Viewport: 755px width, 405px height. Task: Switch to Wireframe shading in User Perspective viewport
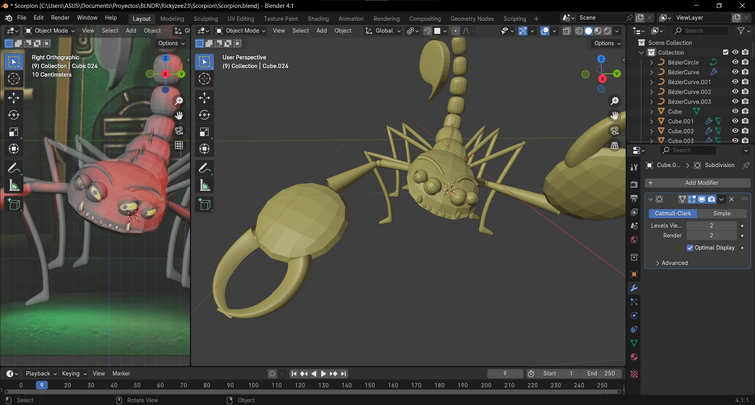pos(579,31)
